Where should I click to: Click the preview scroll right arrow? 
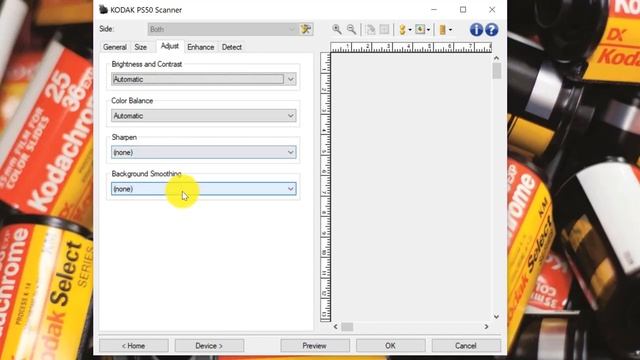click(486, 327)
